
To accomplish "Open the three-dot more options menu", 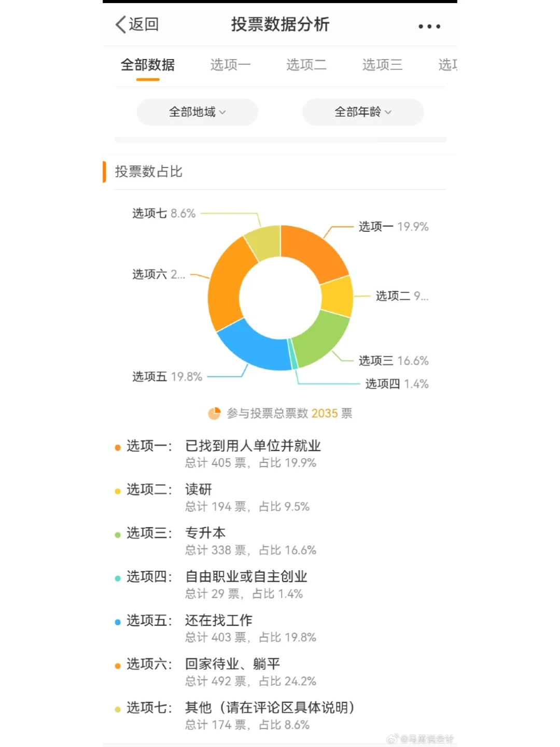I will tap(429, 26).
